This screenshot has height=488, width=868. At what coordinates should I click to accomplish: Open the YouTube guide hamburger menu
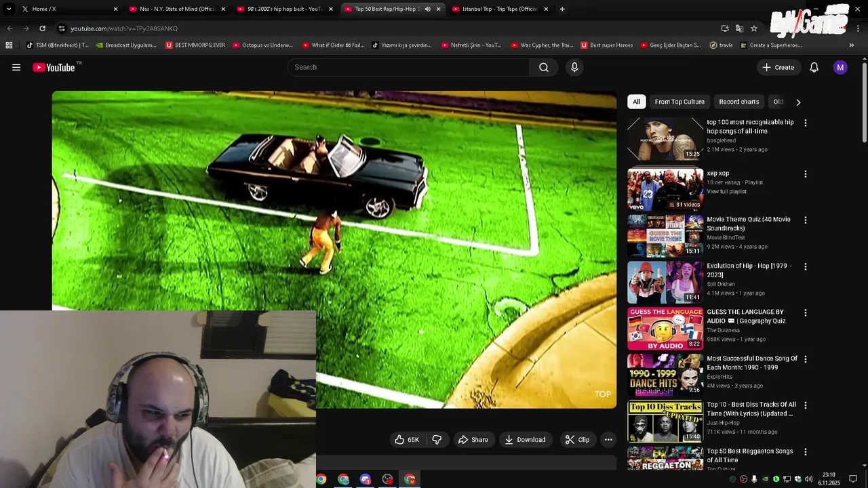point(16,67)
